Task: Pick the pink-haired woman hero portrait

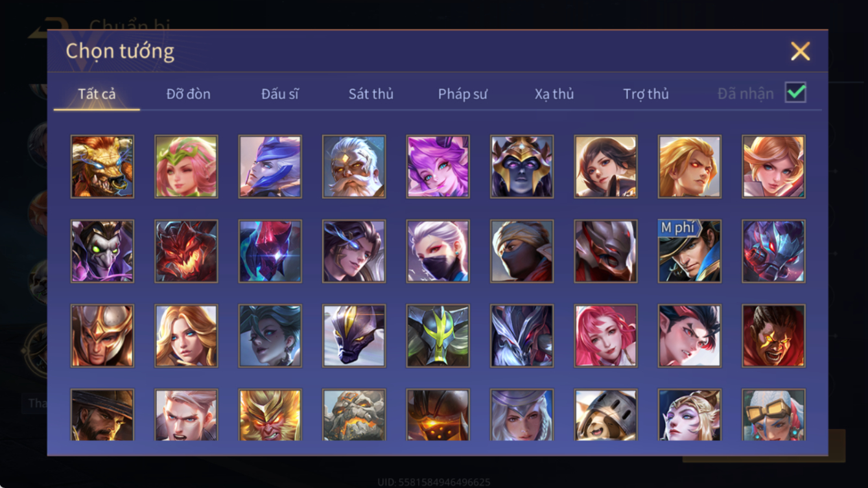Action: tap(605, 336)
